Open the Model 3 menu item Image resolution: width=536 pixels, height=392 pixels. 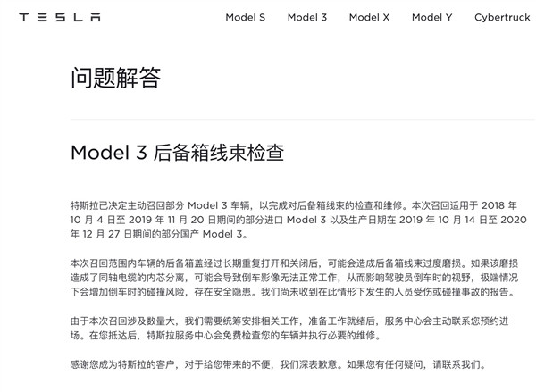point(307,17)
